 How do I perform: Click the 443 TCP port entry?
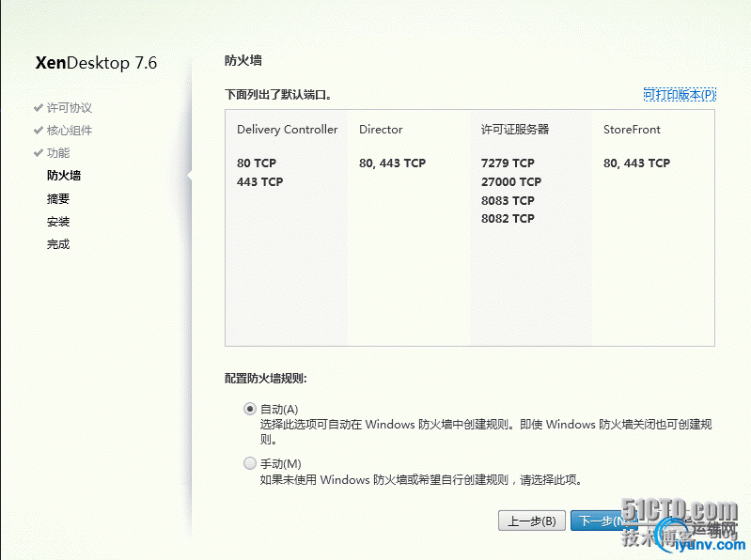(x=259, y=182)
